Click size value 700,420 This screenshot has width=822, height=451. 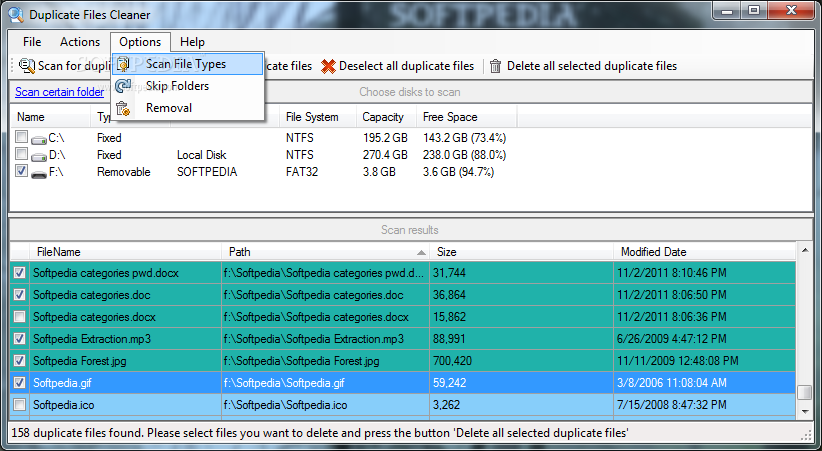click(452, 361)
